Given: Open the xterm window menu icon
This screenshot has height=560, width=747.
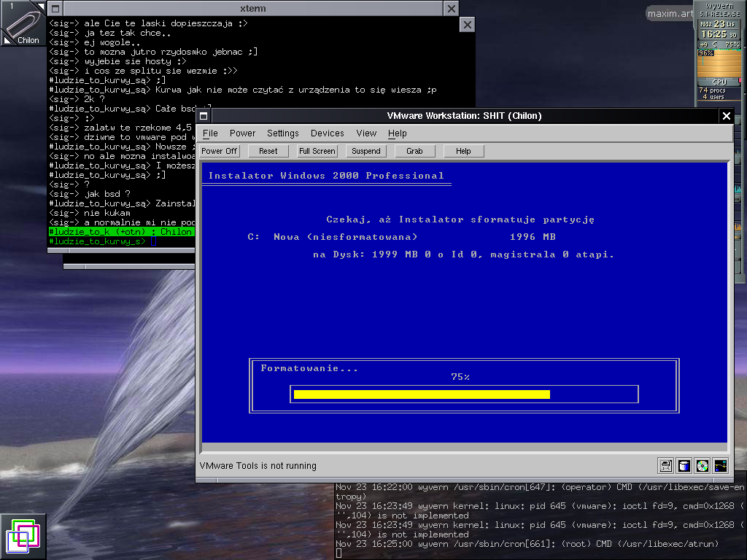Looking at the screenshot, I should pos(55,9).
